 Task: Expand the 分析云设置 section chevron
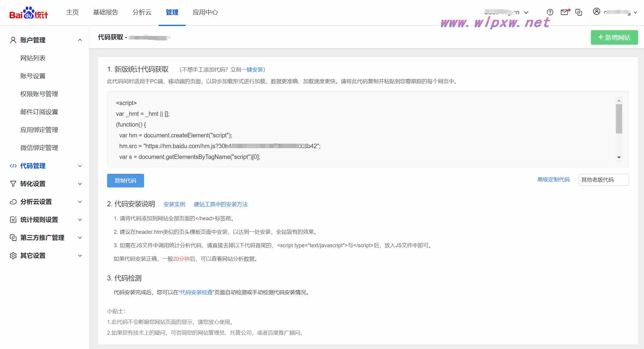click(80, 202)
